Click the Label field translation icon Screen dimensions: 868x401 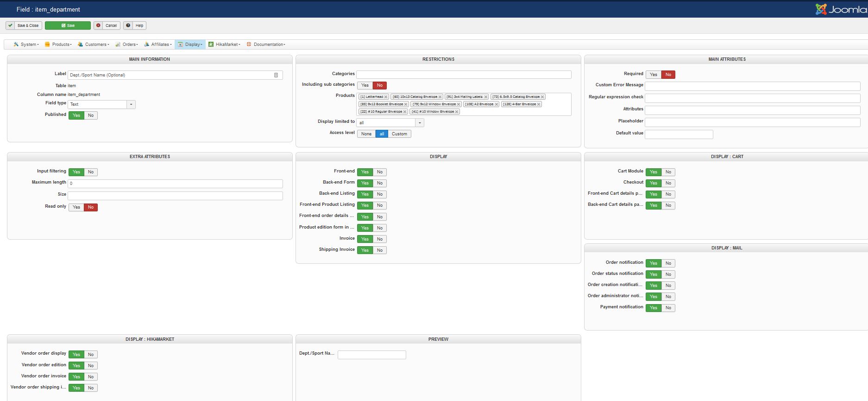tap(276, 75)
